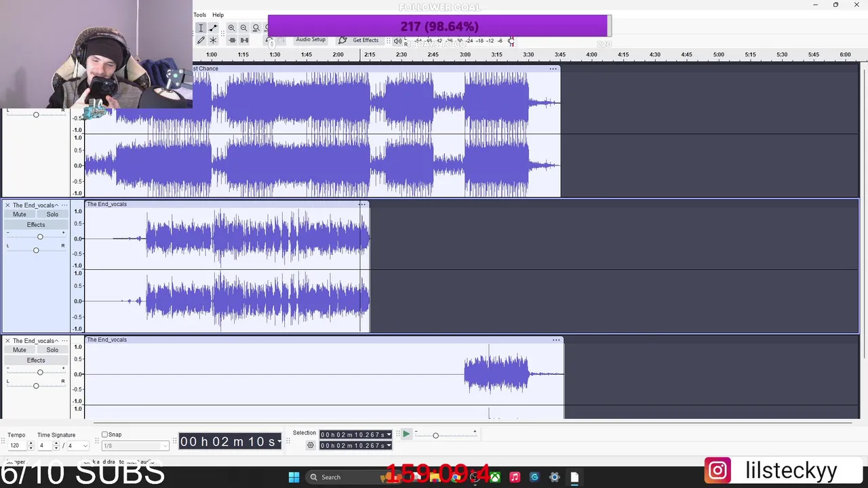
Task: Close the bottom The End_vocals track
Action: 7,340
